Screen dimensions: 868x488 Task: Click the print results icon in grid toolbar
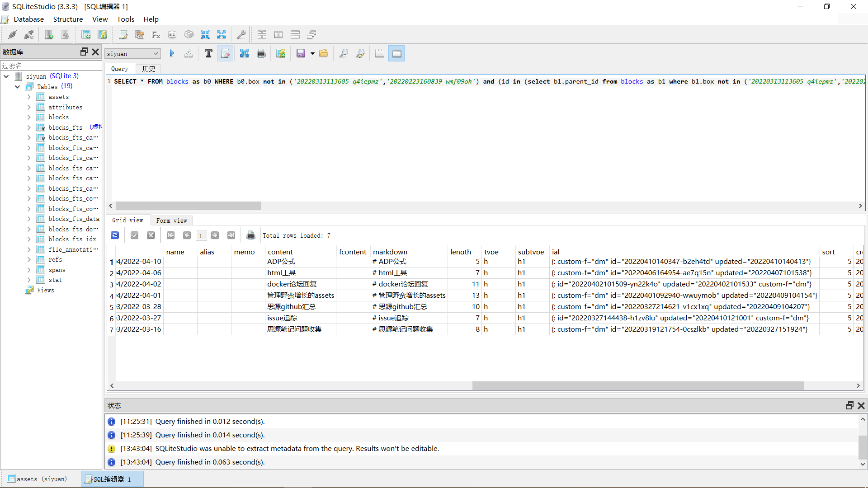(251, 235)
